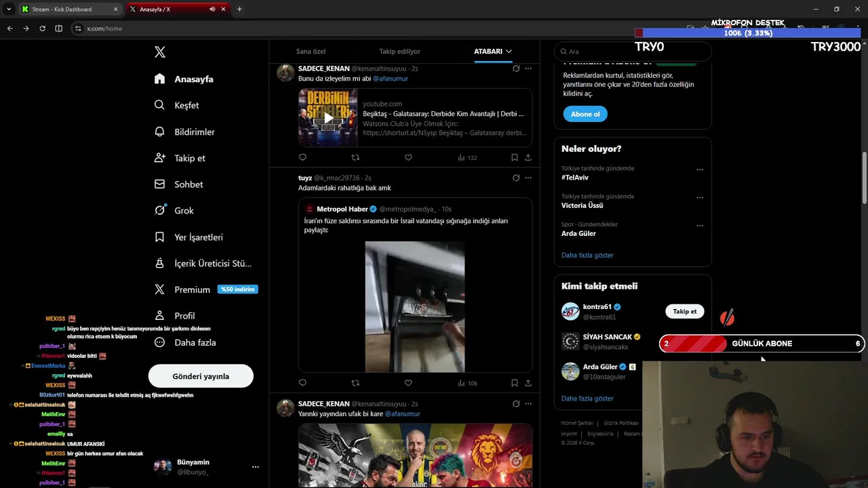Open #TelAviv trend
This screenshot has width=868, height=488.
(575, 178)
